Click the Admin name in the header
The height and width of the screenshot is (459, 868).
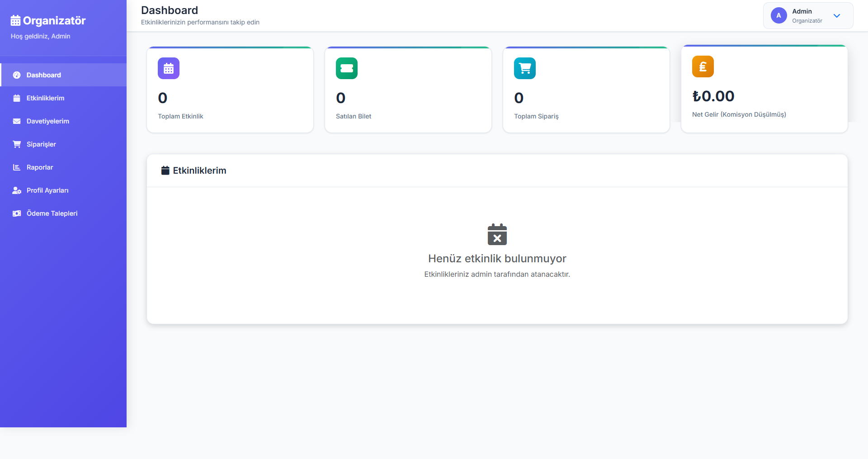tap(802, 11)
